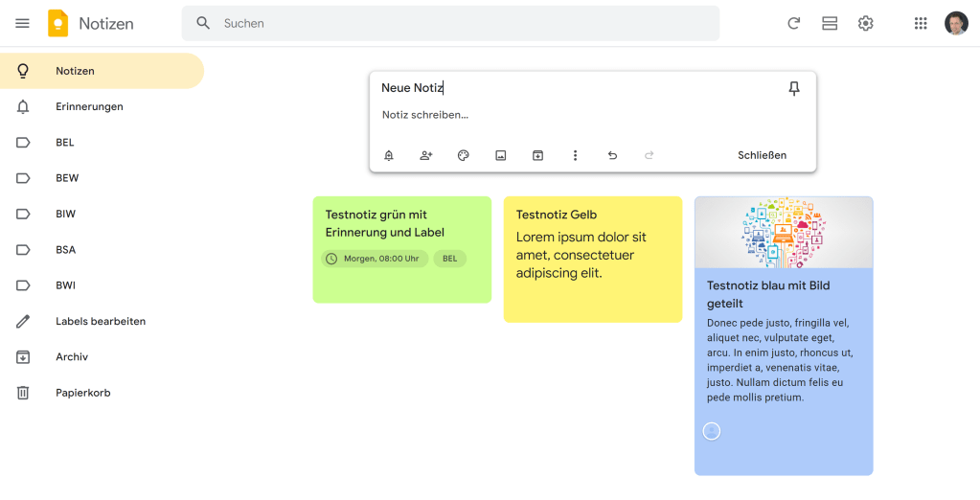Open the background color palette icon
Screen dimensions: 980x500
pyautogui.click(x=464, y=155)
